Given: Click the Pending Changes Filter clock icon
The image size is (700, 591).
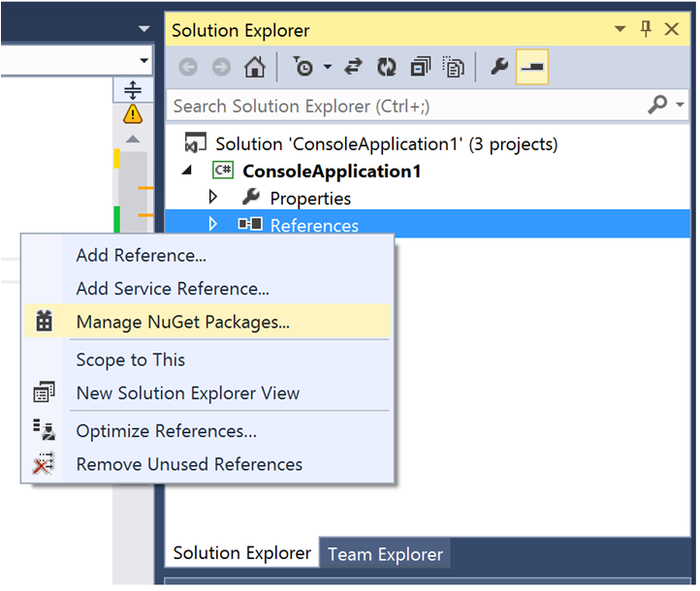Looking at the screenshot, I should click(x=304, y=67).
